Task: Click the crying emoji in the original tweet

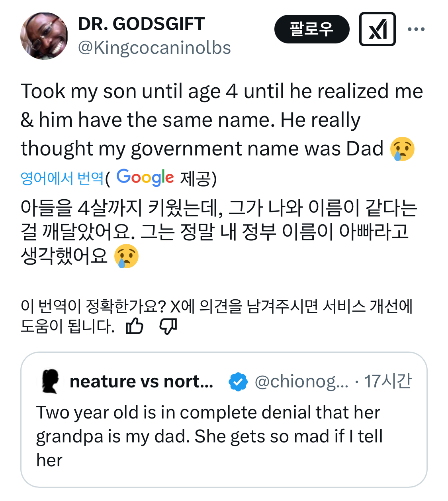Action: coord(403,149)
